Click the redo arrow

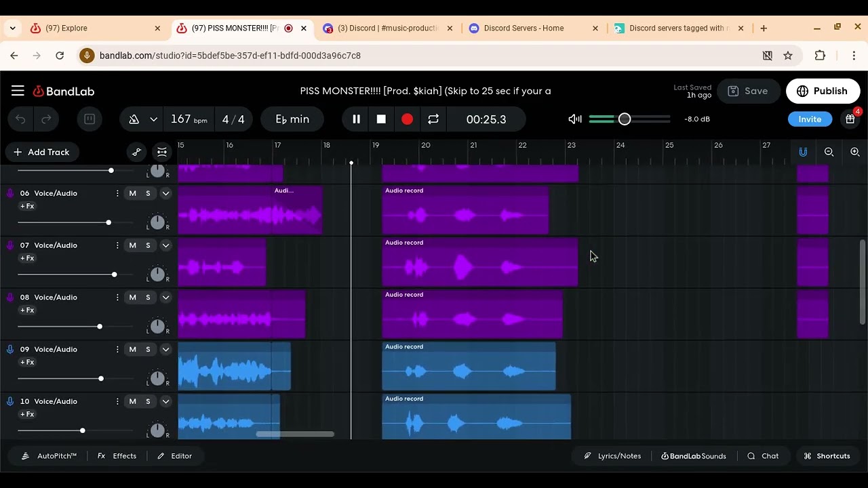point(46,119)
